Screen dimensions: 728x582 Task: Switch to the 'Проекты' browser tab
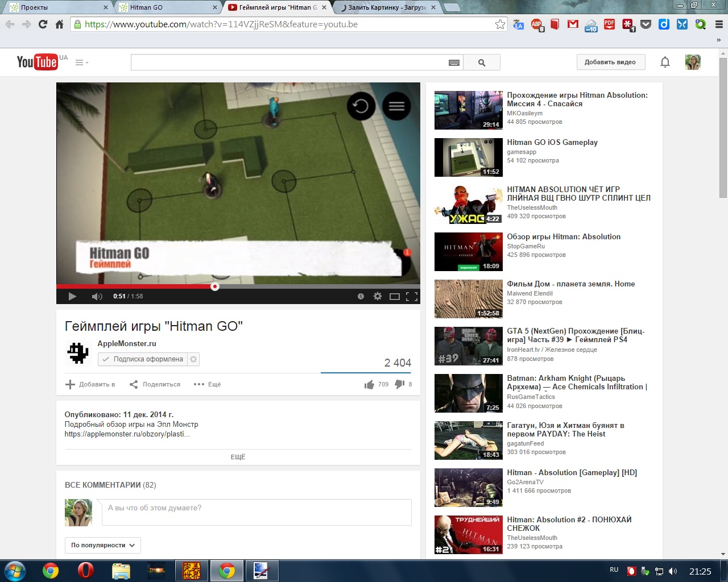[56, 7]
